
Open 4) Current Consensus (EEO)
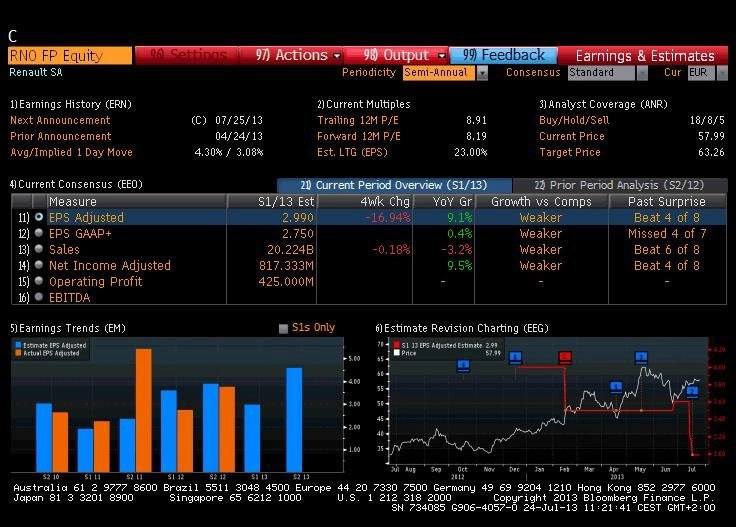tap(76, 184)
